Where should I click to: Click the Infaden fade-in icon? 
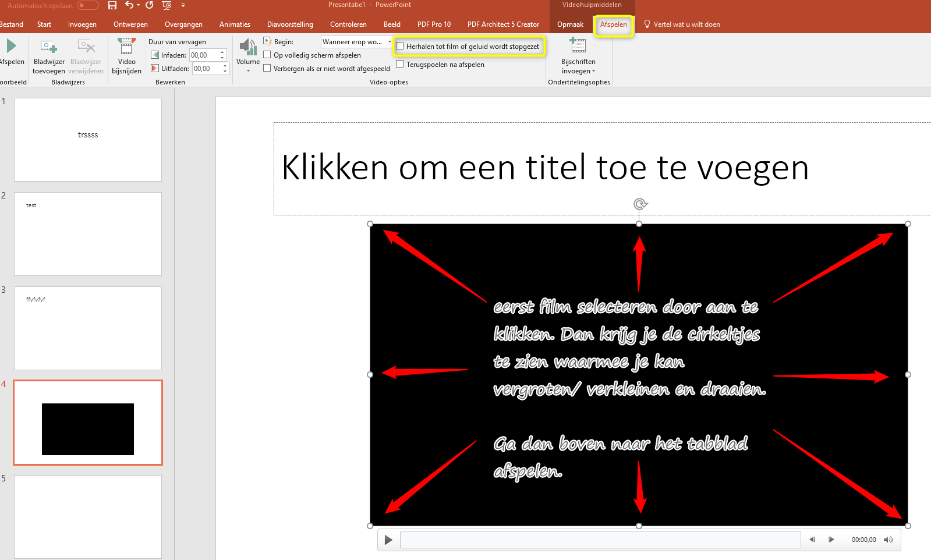click(x=155, y=55)
